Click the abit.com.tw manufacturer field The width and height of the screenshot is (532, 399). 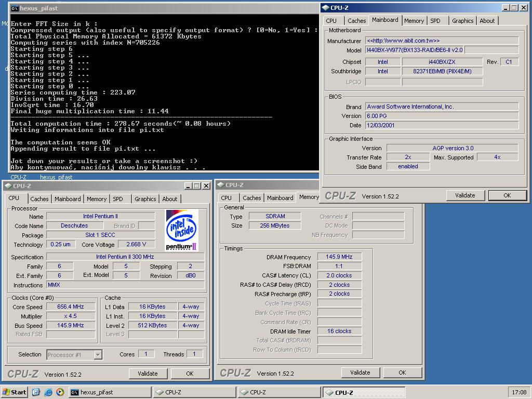442,41
